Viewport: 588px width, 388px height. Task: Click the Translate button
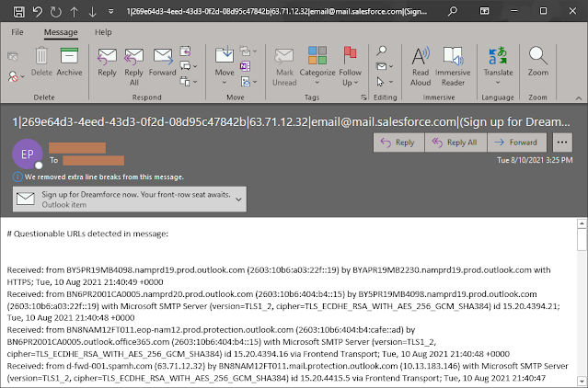498,66
